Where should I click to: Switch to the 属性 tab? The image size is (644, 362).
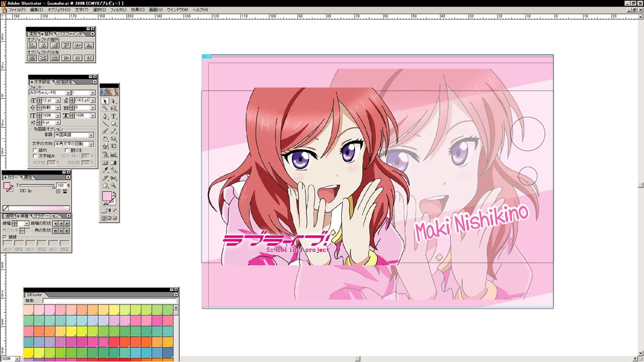28,177
